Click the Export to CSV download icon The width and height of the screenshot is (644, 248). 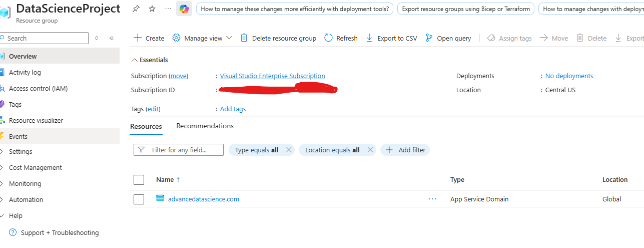pyautogui.click(x=370, y=38)
